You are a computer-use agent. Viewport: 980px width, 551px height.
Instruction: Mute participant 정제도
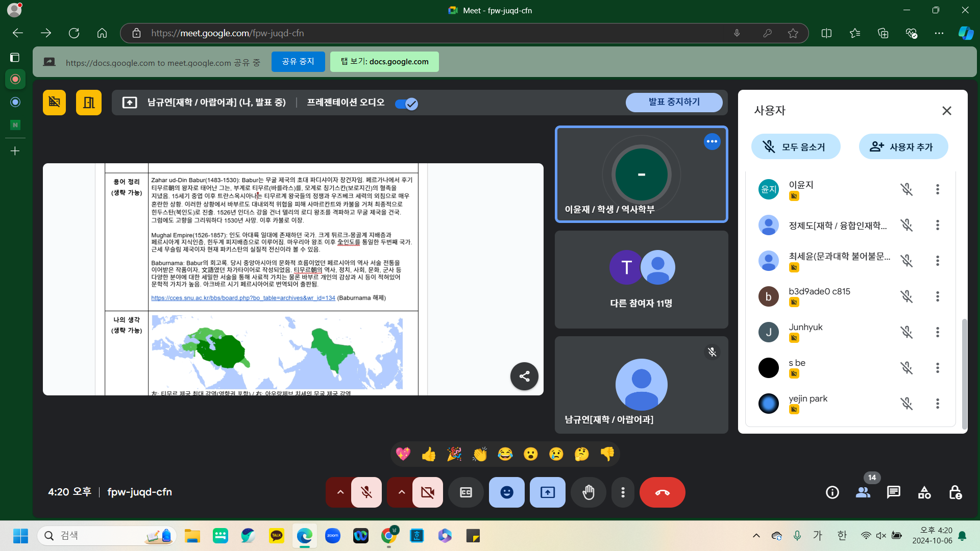tap(906, 225)
